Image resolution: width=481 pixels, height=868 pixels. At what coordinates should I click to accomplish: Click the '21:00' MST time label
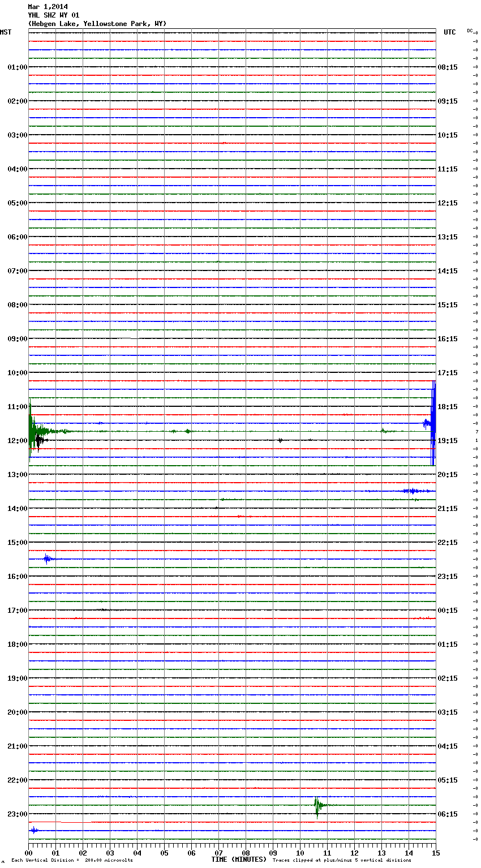(x=17, y=746)
